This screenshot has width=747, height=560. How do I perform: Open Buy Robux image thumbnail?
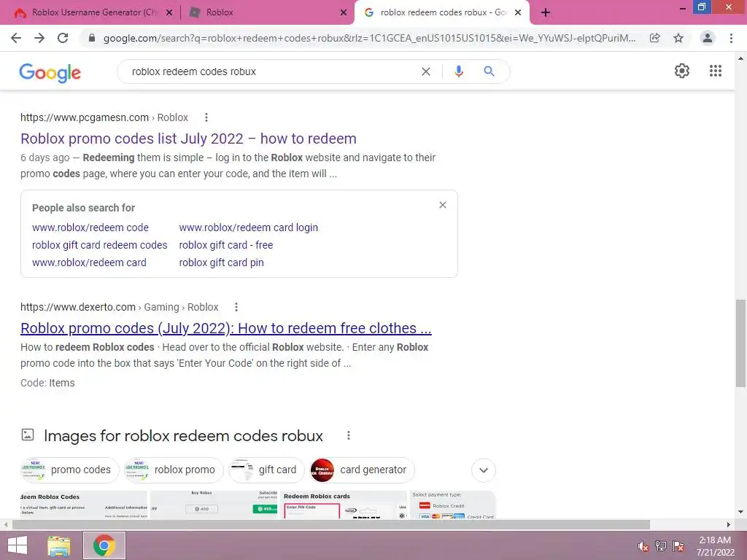214,505
